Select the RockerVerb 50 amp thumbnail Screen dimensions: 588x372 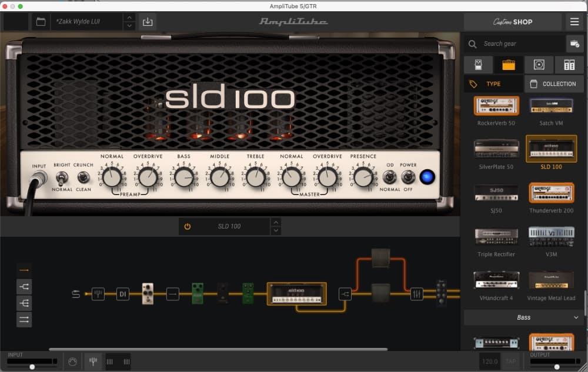point(496,106)
